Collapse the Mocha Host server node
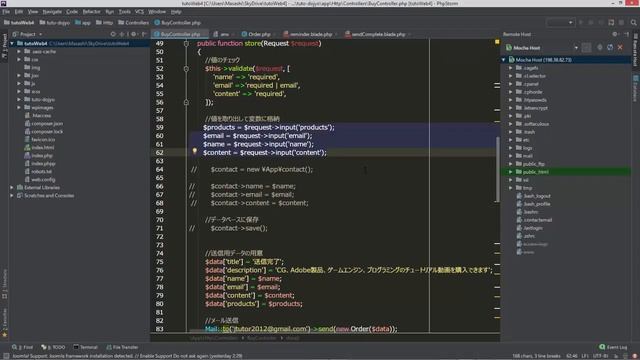 pos(504,60)
